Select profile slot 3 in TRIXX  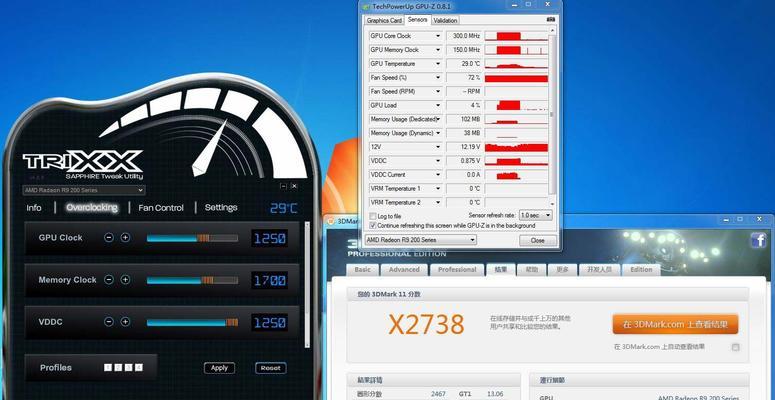129,367
